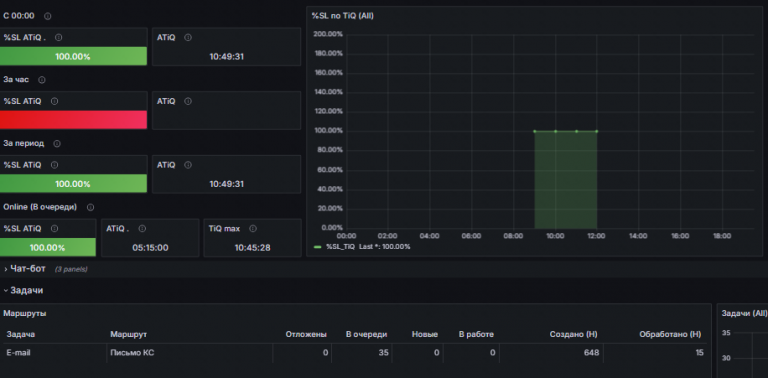Screen dimensions: 768x378
Task: Click the chart data point at 10:00
Action: pyautogui.click(x=555, y=131)
